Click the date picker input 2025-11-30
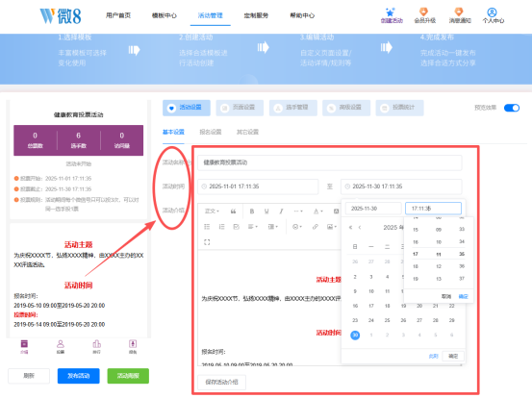This screenshot has width=532, height=398. [373, 209]
